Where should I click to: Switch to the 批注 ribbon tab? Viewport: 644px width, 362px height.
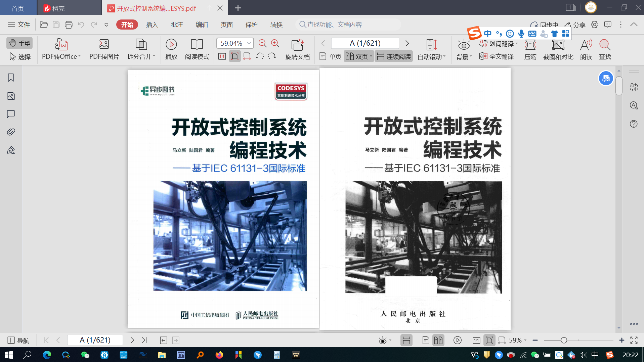pos(177,25)
